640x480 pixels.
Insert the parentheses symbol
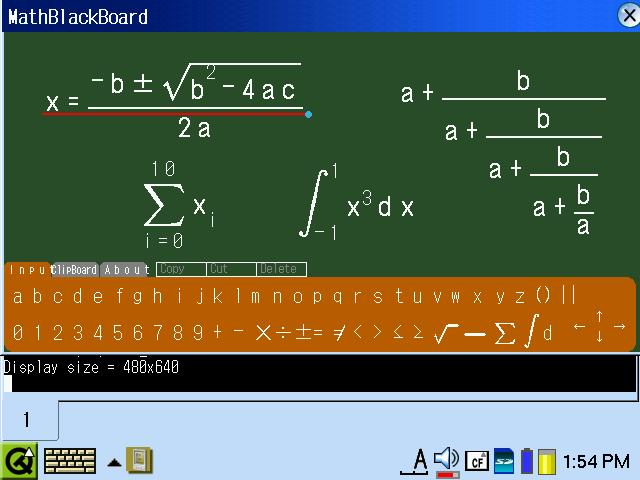click(x=543, y=295)
